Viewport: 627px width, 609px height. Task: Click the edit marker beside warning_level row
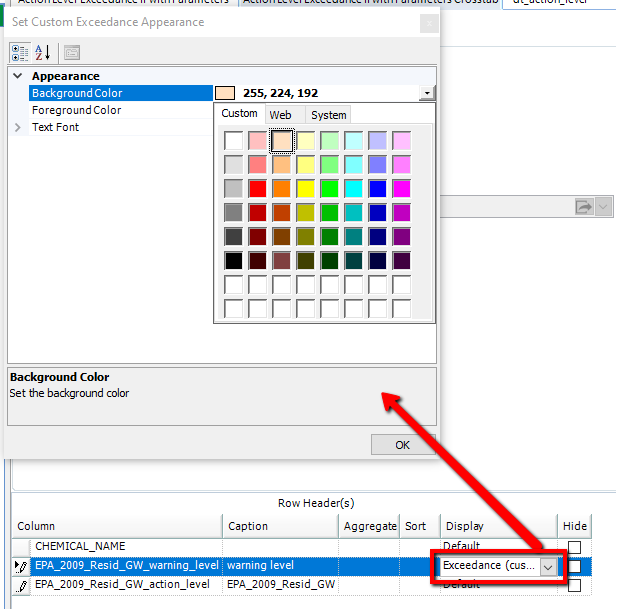[22, 566]
